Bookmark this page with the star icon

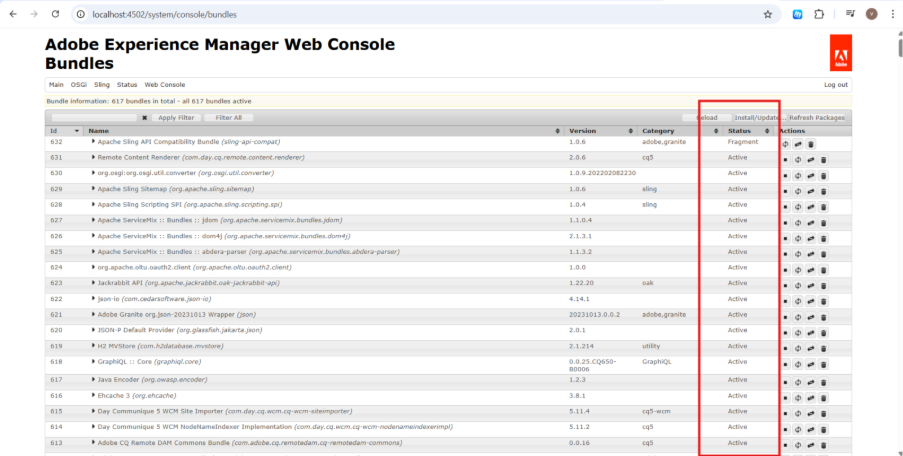(x=768, y=14)
